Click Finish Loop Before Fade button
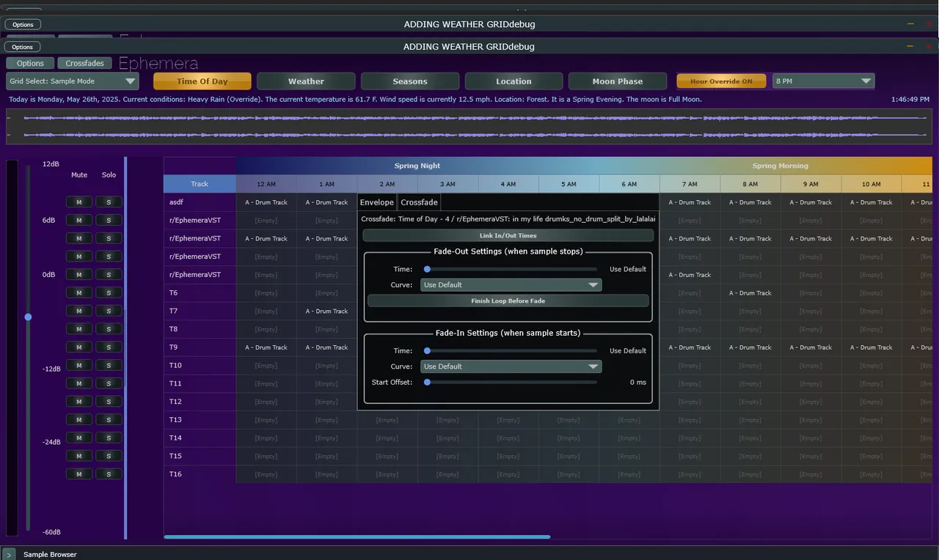 (x=508, y=301)
